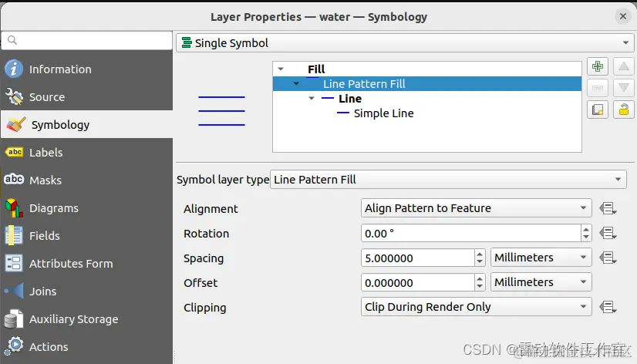
Task: Click the Rotation value field
Action: pyautogui.click(x=471, y=233)
